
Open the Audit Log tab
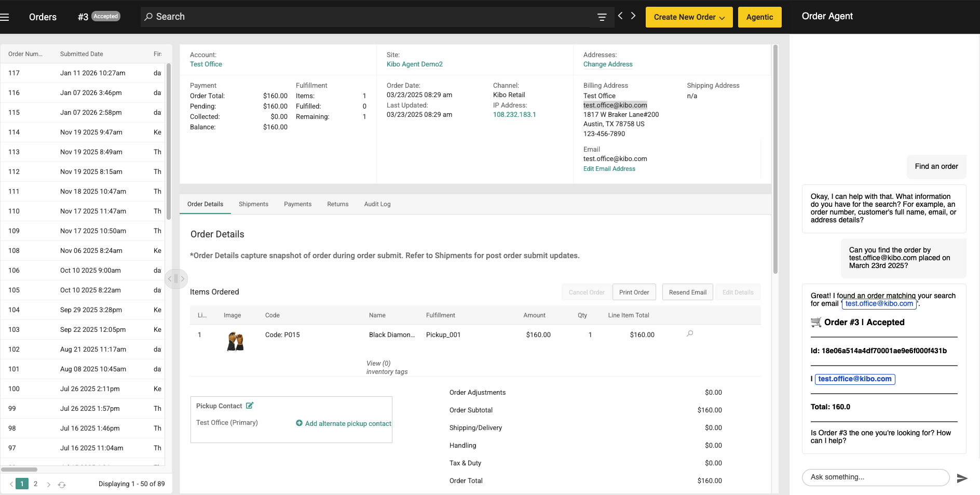click(x=377, y=204)
